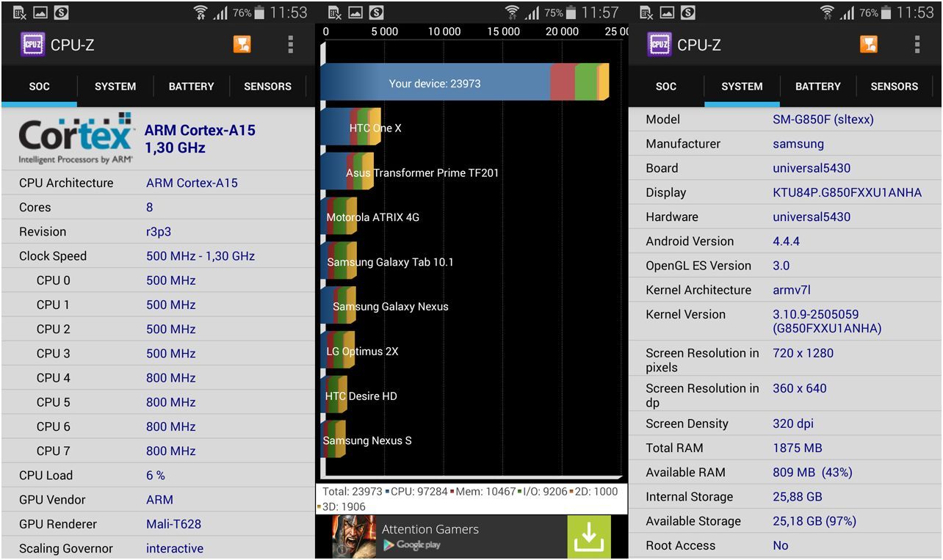Tap the GPU Renderer Mali-T628 row
This screenshot has width=943, height=560.
tap(157, 524)
